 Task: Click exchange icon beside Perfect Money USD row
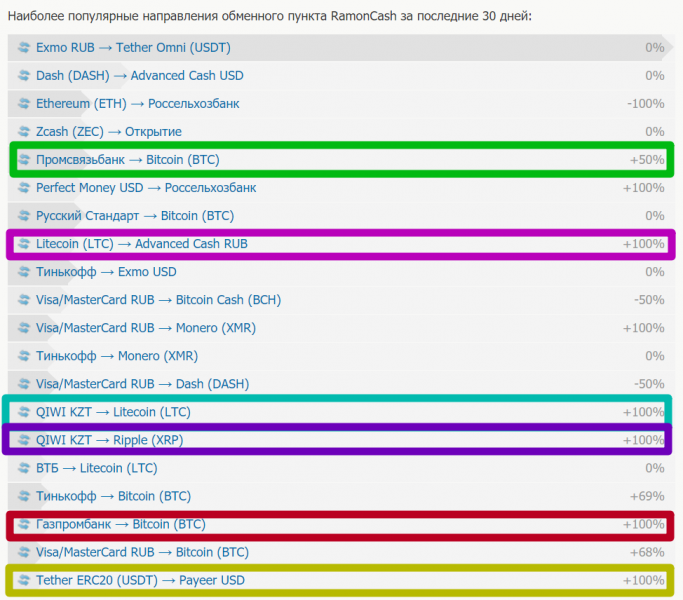click(x=24, y=188)
